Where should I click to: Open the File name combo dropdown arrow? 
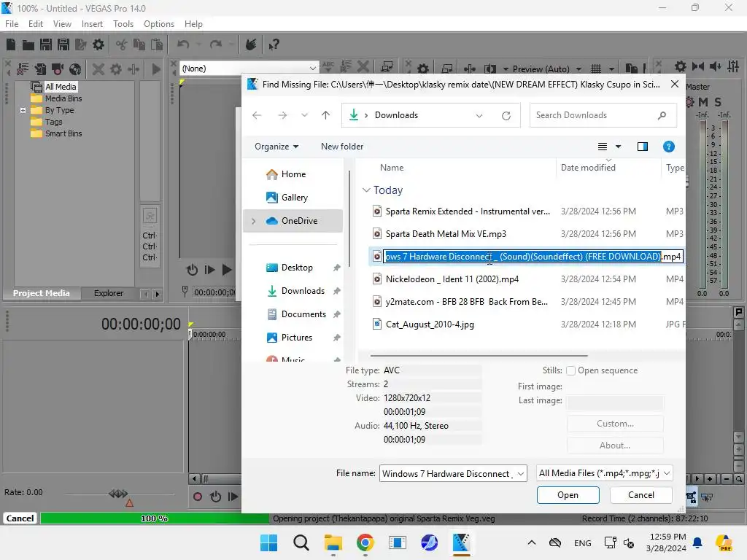520,473
